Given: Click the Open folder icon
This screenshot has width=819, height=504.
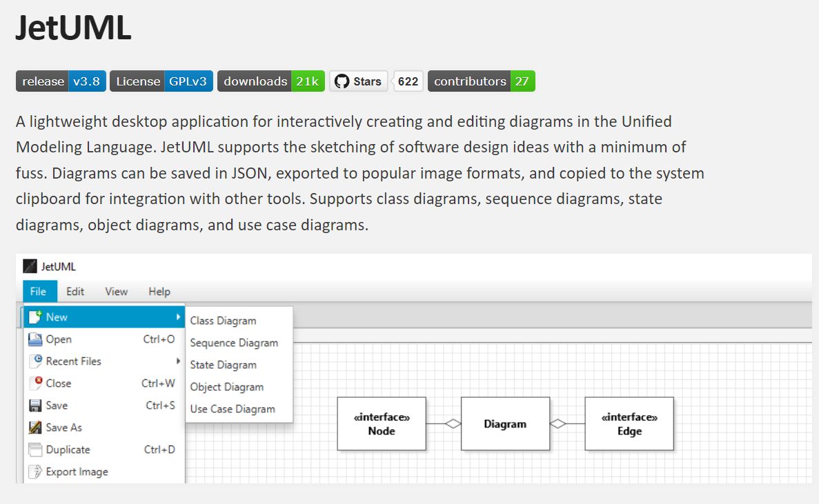Looking at the screenshot, I should (x=35, y=339).
